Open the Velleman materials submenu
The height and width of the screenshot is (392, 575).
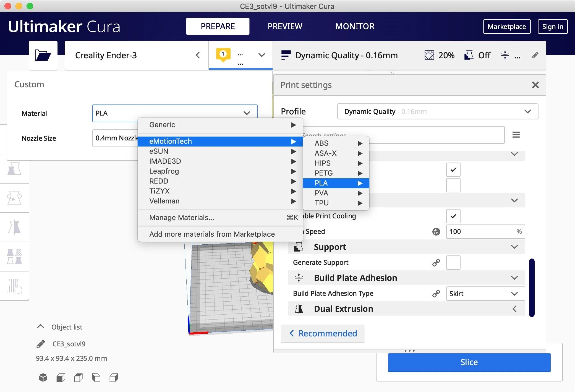[220, 201]
